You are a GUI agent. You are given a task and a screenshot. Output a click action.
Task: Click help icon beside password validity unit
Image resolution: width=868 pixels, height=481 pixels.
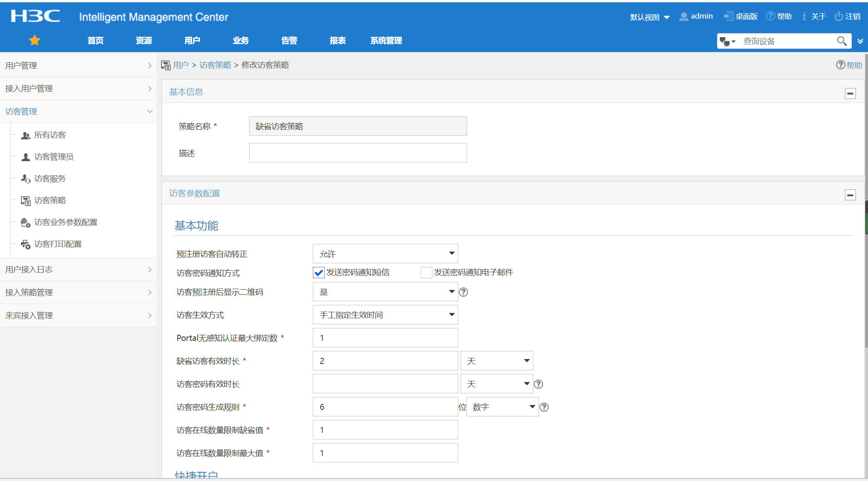click(x=538, y=384)
